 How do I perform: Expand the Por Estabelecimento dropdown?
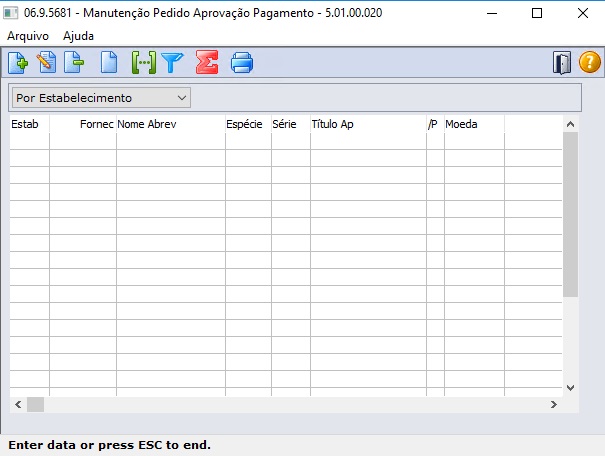tap(101, 98)
